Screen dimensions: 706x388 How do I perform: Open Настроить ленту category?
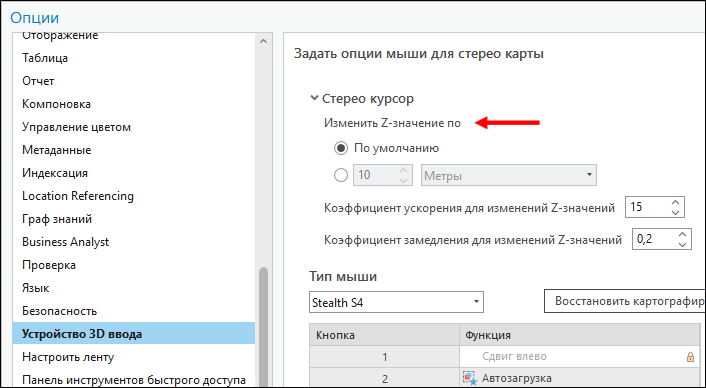68,357
